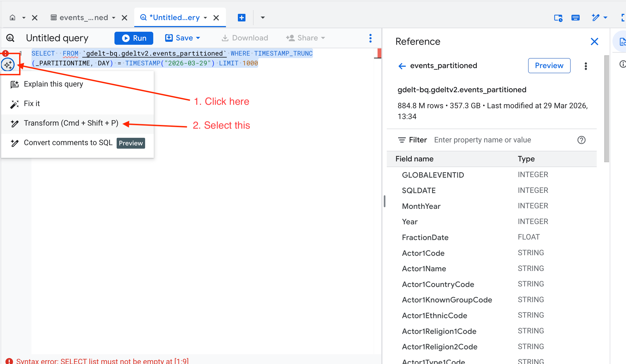Click the red error marker on line 1
The image size is (626, 364).
coord(5,53)
